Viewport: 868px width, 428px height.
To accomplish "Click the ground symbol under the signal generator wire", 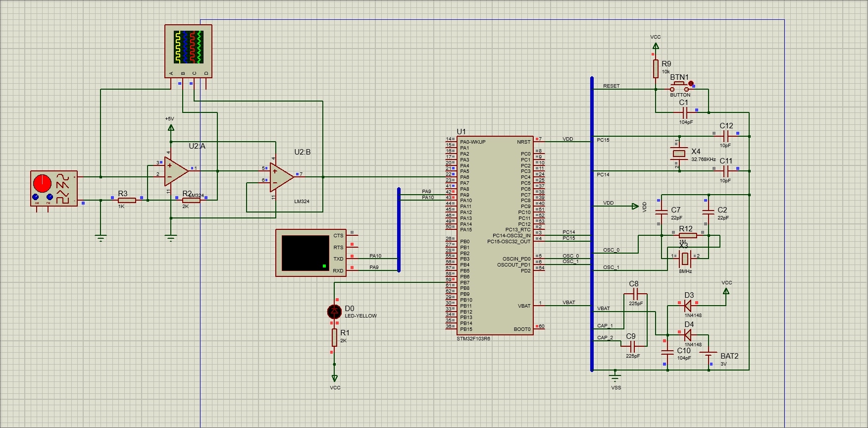I will tap(101, 238).
